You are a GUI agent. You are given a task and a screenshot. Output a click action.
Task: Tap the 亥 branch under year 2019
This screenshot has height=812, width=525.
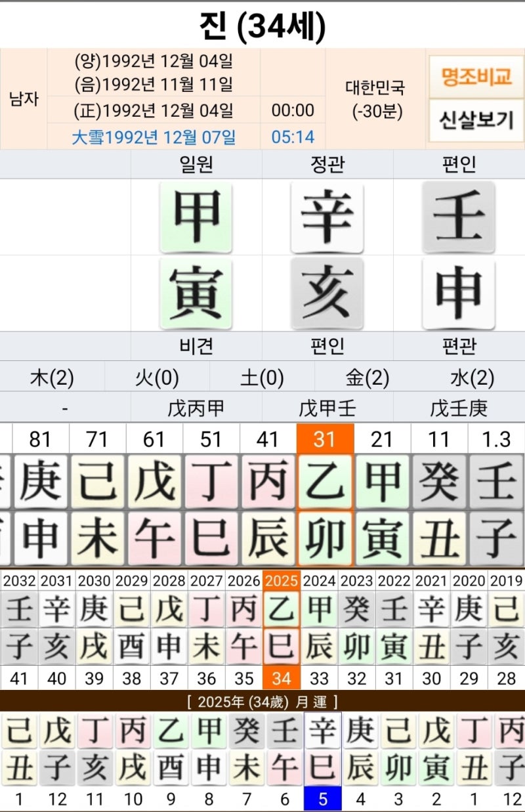click(506, 647)
